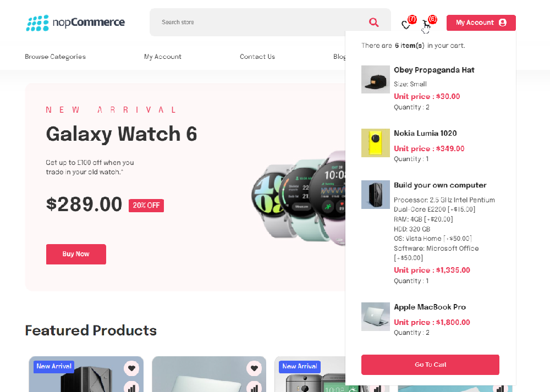Add second featured product to wishlist heart
Screen dimensions: 550x392
tap(254, 368)
